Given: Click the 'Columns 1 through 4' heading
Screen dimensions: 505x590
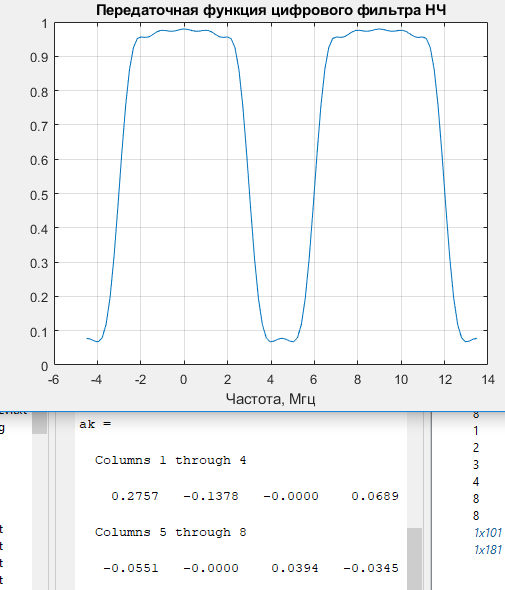Looking at the screenshot, I should pyautogui.click(x=170, y=460).
